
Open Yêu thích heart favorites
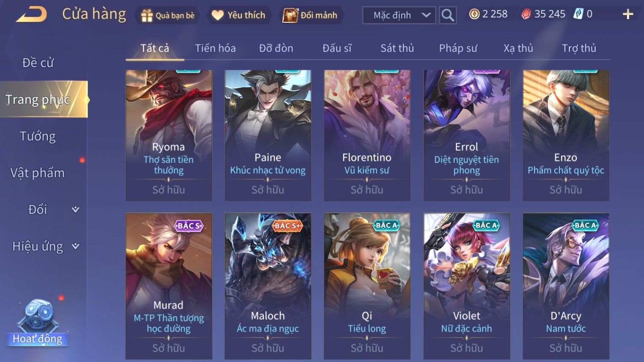(218, 15)
